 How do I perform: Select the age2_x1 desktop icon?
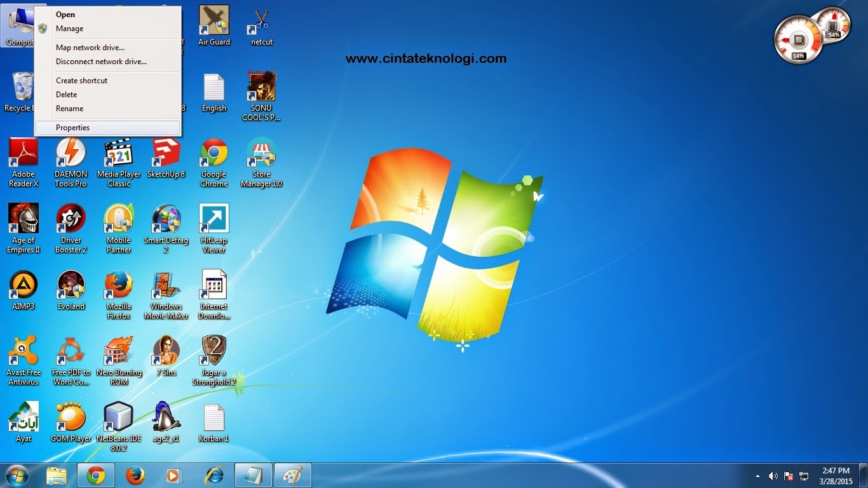(166, 423)
